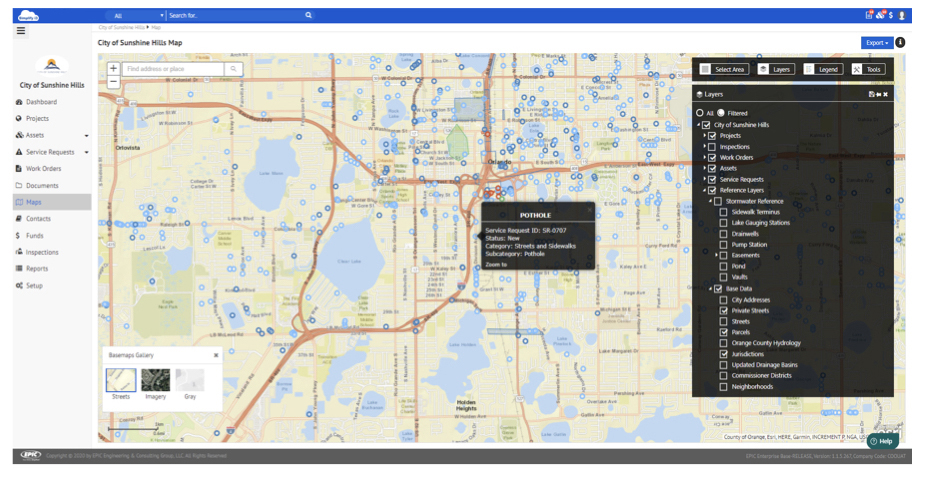Enable the Streets layer checkbox

click(x=724, y=321)
